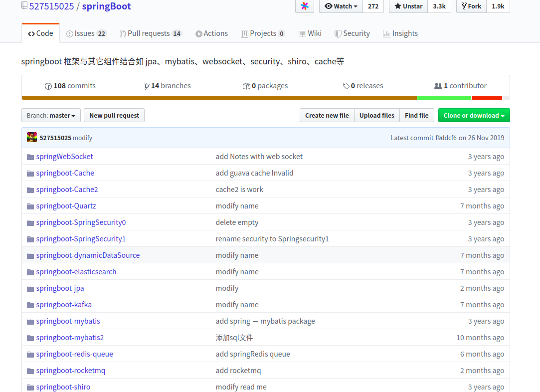View the 1.9k forks count
Viewport: 540px width, 392px height.
(x=498, y=6)
